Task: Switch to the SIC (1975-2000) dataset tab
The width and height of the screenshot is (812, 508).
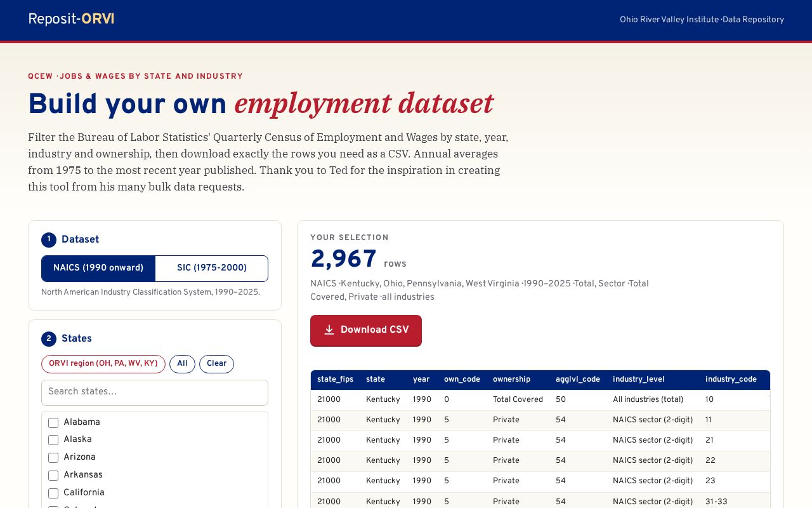Action: click(x=212, y=269)
